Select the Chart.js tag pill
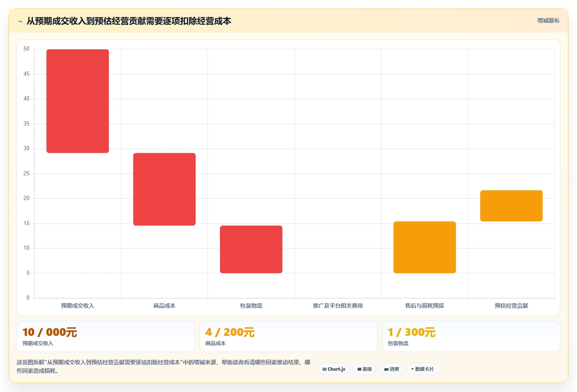Image resolution: width=577 pixels, height=392 pixels. click(334, 369)
